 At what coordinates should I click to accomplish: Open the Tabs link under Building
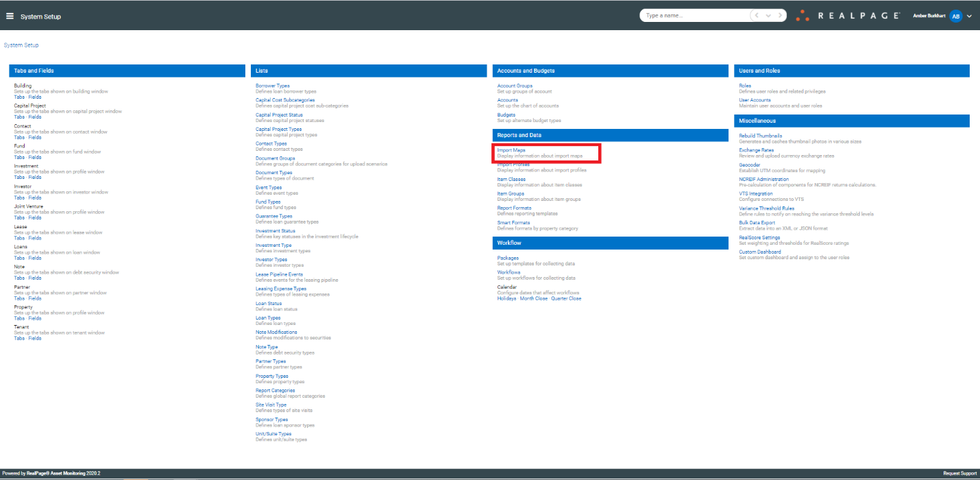tap(19, 97)
